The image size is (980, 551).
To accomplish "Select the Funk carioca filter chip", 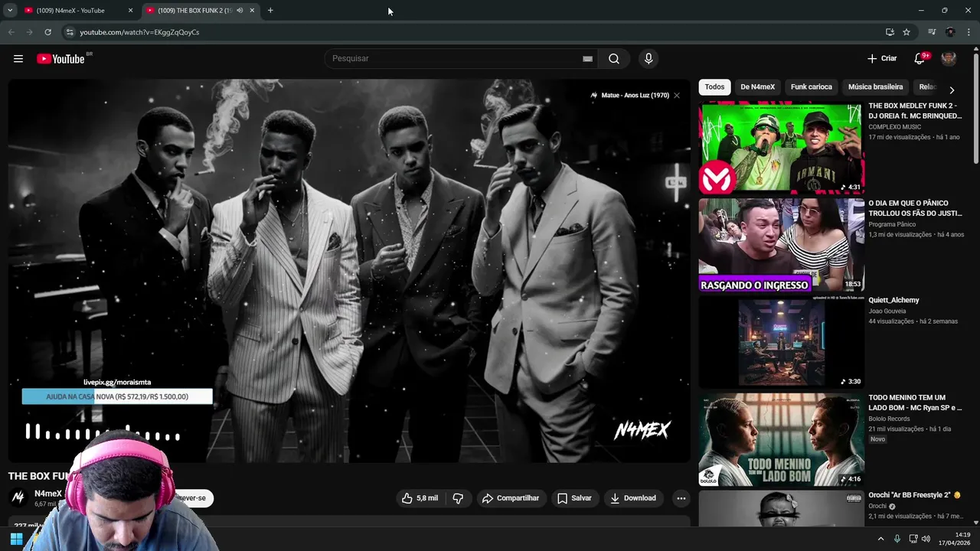I will [812, 87].
